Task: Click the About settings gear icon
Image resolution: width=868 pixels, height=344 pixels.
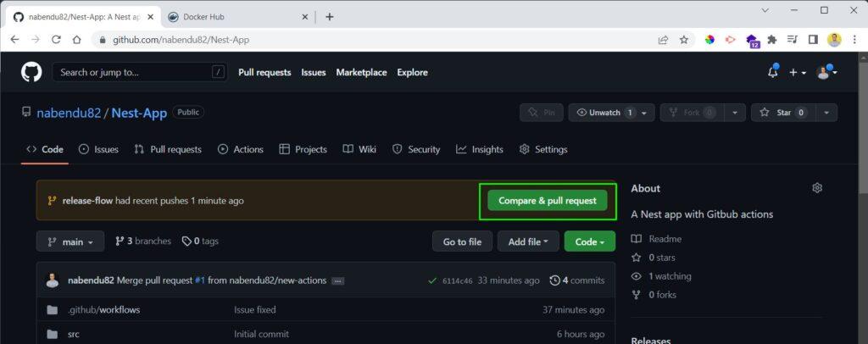Action: (x=817, y=188)
